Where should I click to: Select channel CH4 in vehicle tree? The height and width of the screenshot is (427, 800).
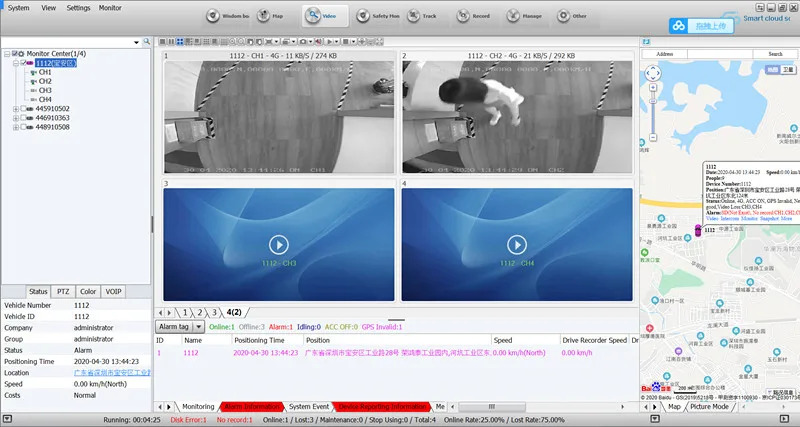(x=45, y=99)
